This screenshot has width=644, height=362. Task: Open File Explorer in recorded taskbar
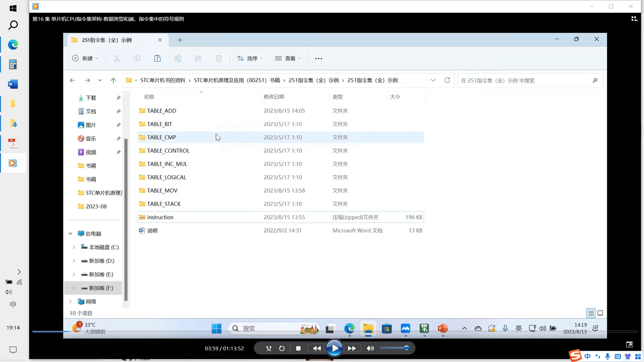[x=368, y=329]
